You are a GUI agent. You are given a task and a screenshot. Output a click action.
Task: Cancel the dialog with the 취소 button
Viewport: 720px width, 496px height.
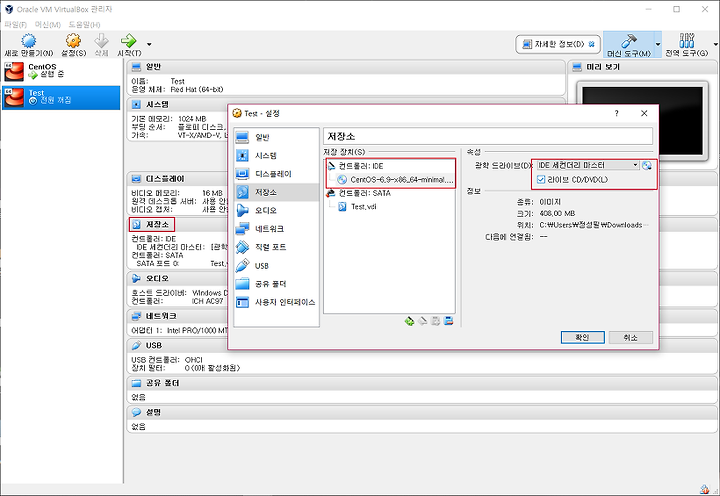tap(630, 338)
